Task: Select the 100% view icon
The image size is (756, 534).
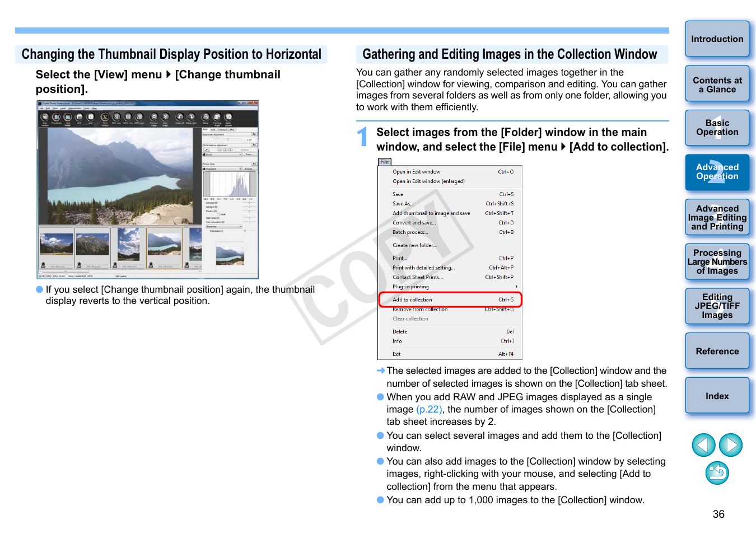Action: (x=128, y=117)
